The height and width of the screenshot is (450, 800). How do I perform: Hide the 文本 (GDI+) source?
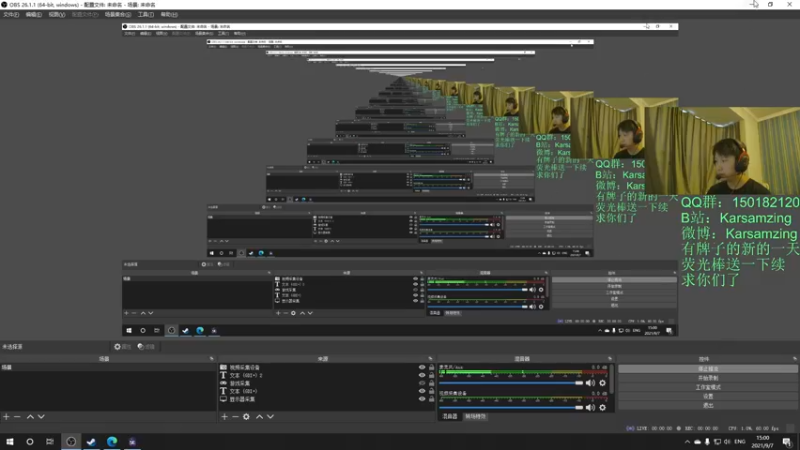[x=422, y=391]
